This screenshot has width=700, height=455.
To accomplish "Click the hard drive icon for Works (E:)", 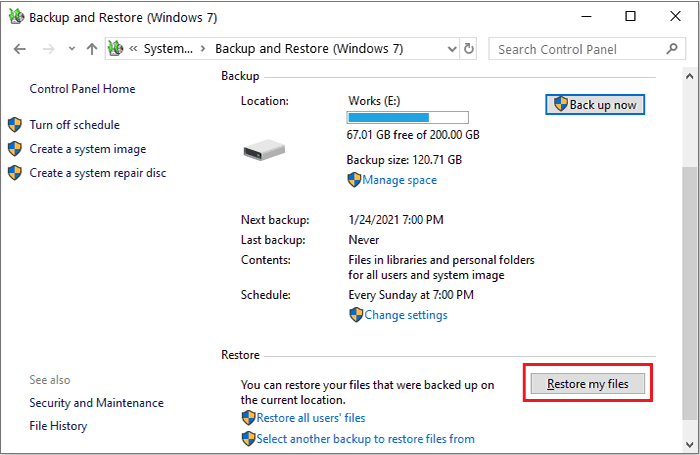I will pyautogui.click(x=264, y=150).
